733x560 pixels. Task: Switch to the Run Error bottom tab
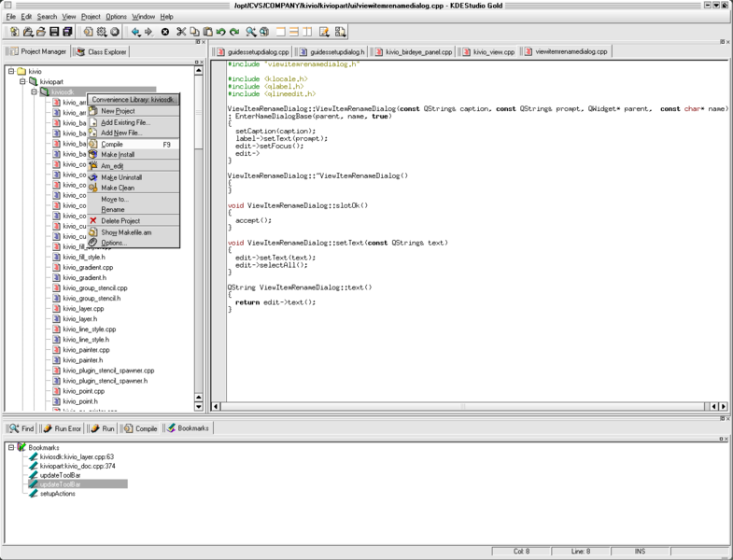pyautogui.click(x=63, y=428)
